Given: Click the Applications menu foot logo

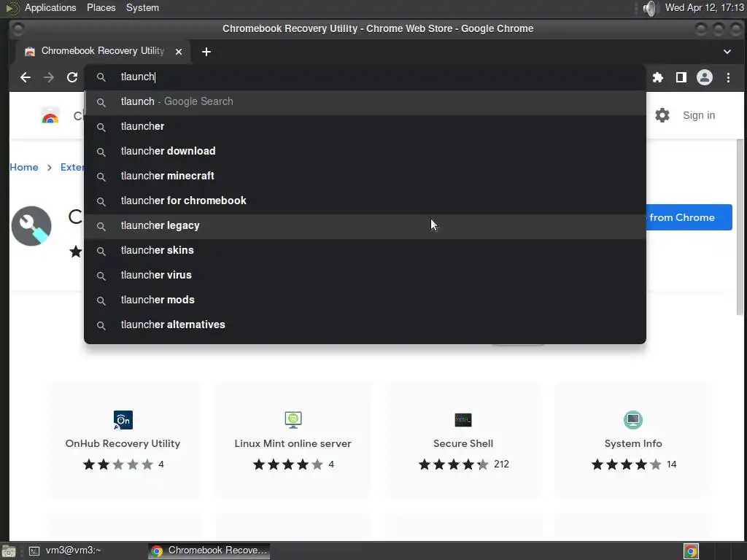Looking at the screenshot, I should click(x=12, y=8).
